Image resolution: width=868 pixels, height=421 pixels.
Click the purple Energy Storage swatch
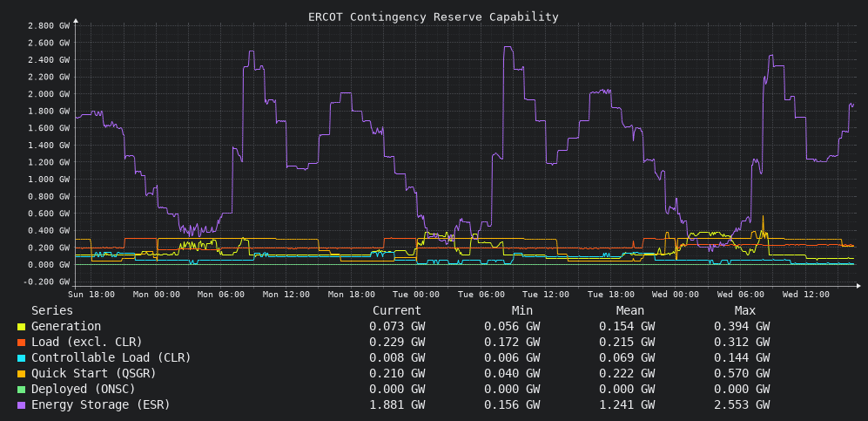[x=21, y=405]
